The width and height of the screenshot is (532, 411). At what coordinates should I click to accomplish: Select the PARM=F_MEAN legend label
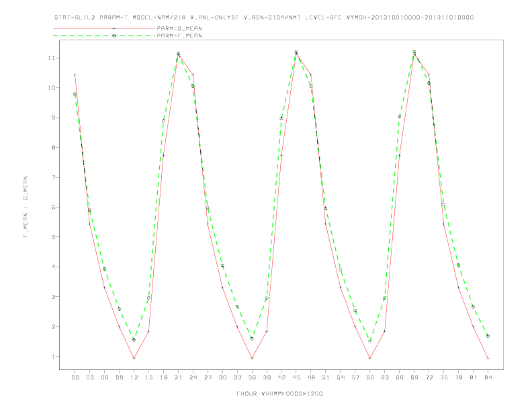click(x=179, y=36)
